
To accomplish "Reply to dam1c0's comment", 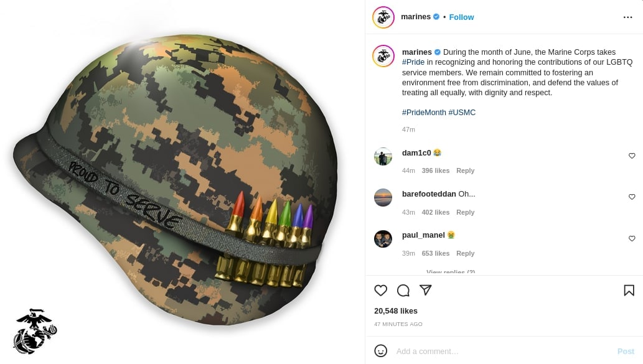I will pyautogui.click(x=465, y=170).
